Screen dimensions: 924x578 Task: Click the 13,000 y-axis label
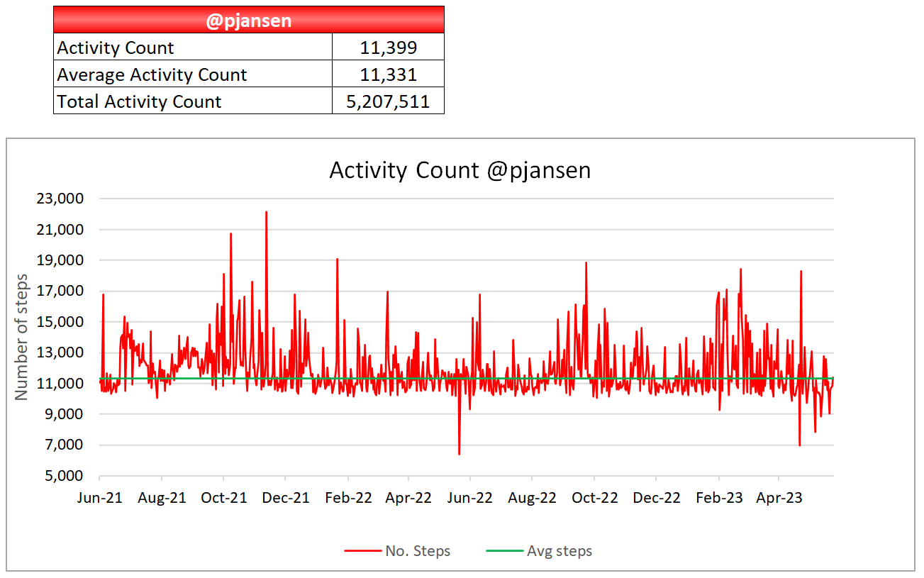coord(60,352)
